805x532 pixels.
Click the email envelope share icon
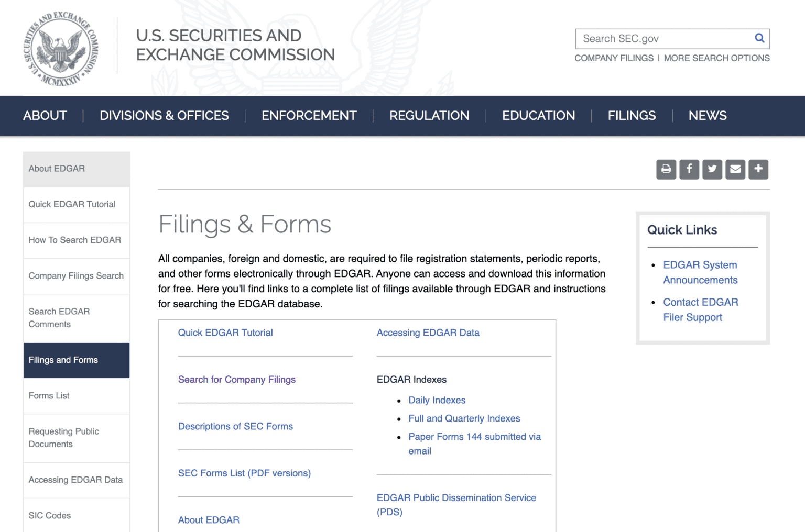coord(735,169)
